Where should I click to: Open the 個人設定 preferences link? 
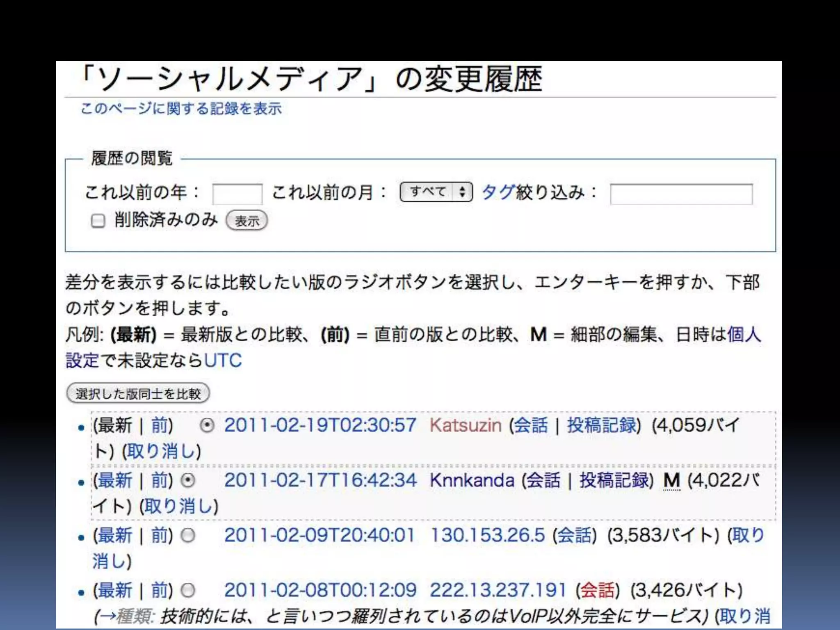744,334
